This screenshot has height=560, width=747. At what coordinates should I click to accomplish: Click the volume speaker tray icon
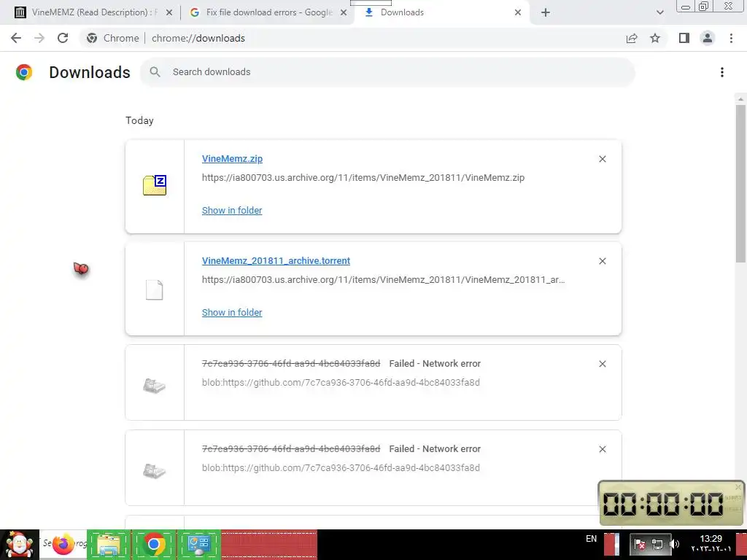(x=674, y=544)
